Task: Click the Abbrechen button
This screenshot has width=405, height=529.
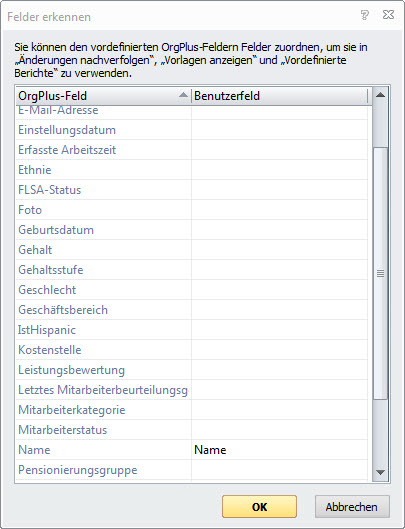Action: [x=352, y=506]
